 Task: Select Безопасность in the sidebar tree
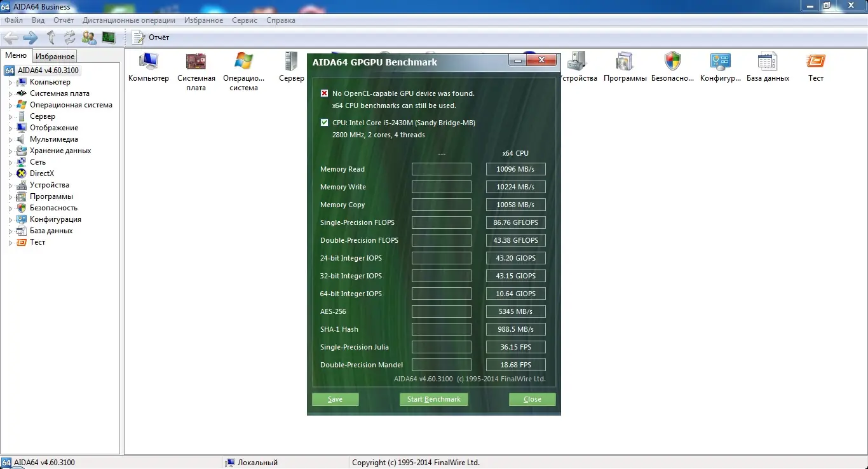(53, 208)
